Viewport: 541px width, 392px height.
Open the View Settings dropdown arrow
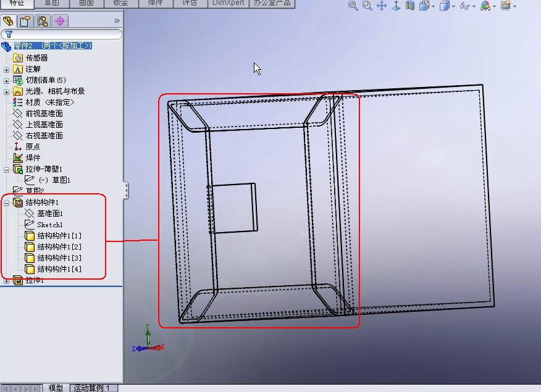(x=515, y=7)
